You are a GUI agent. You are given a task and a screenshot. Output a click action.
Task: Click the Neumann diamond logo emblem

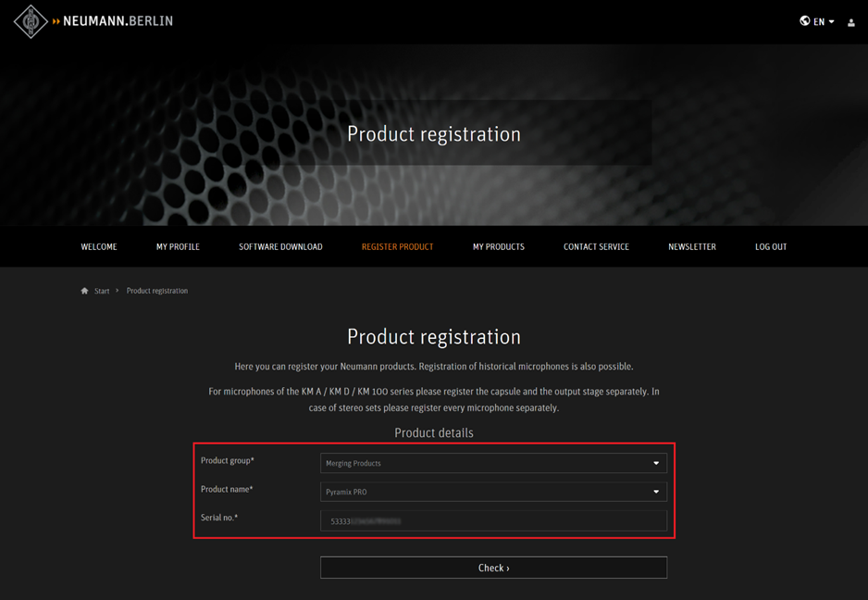click(31, 21)
